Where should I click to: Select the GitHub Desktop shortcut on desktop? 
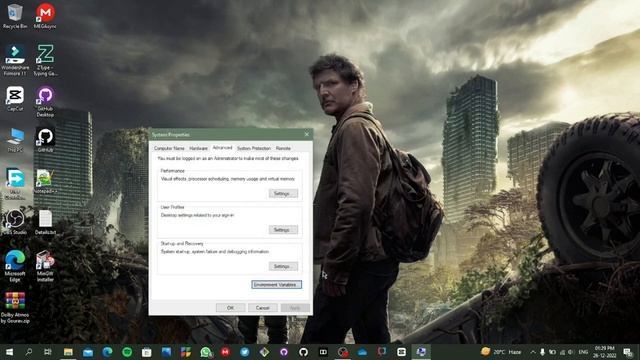pyautogui.click(x=45, y=102)
